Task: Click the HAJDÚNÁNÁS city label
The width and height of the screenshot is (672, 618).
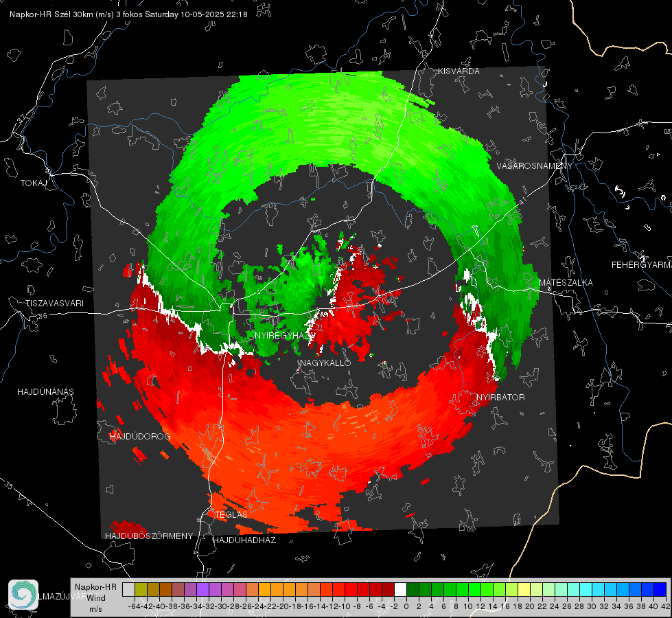Action: pyautogui.click(x=45, y=391)
